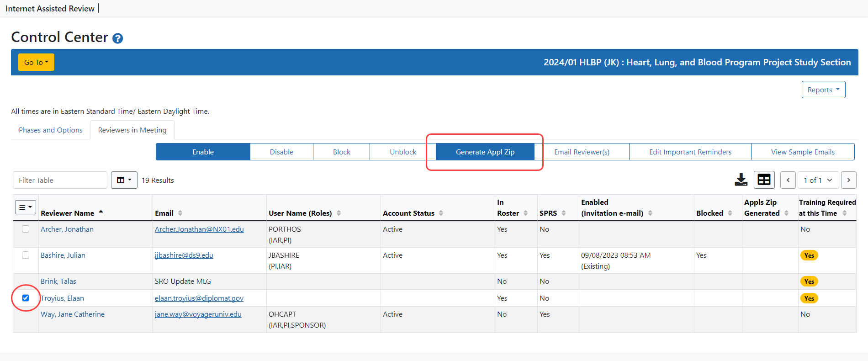Download the table via the export icon
This screenshot has height=361, width=868.
(741, 180)
